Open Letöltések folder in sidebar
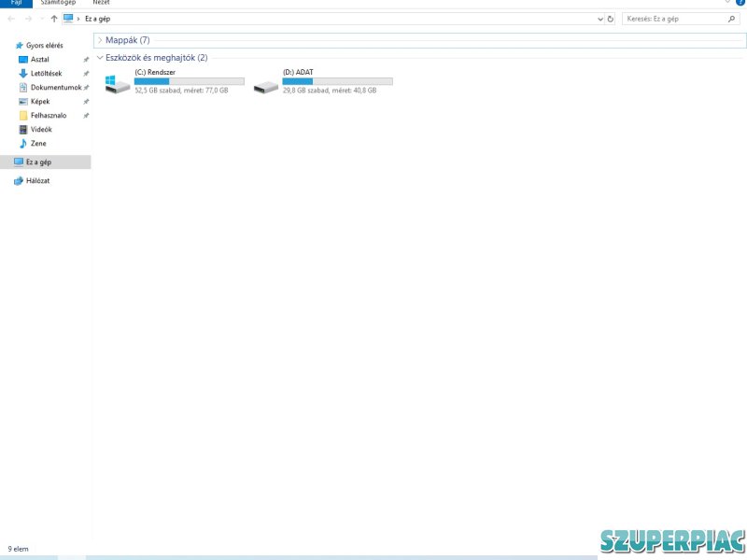The height and width of the screenshot is (560, 747). (46, 74)
